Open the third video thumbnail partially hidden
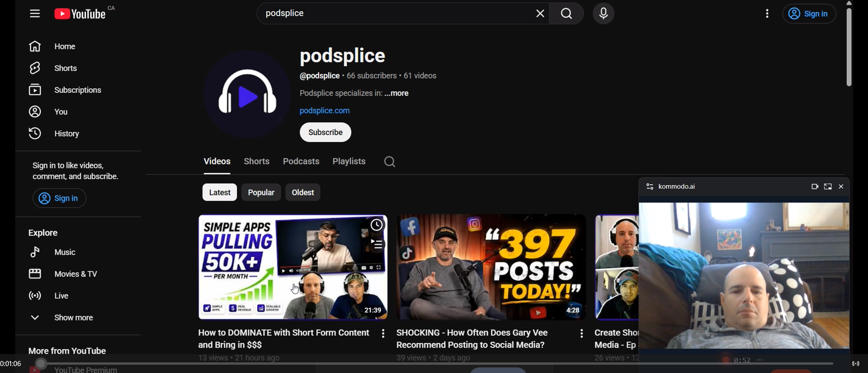Viewport: 868px width, 373px height. [x=617, y=267]
